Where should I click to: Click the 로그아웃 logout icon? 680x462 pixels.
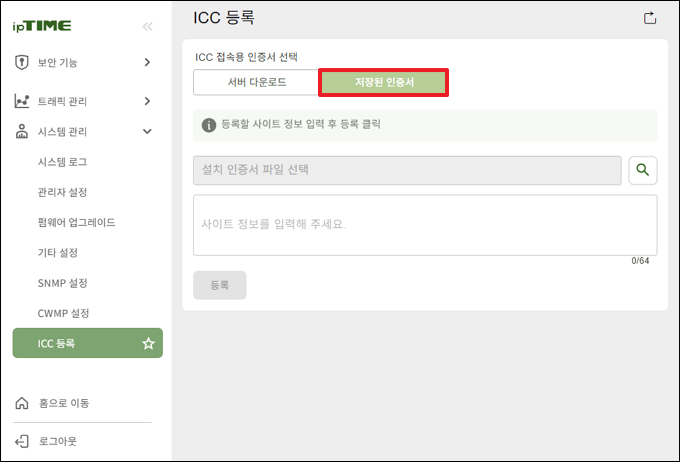coord(22,441)
